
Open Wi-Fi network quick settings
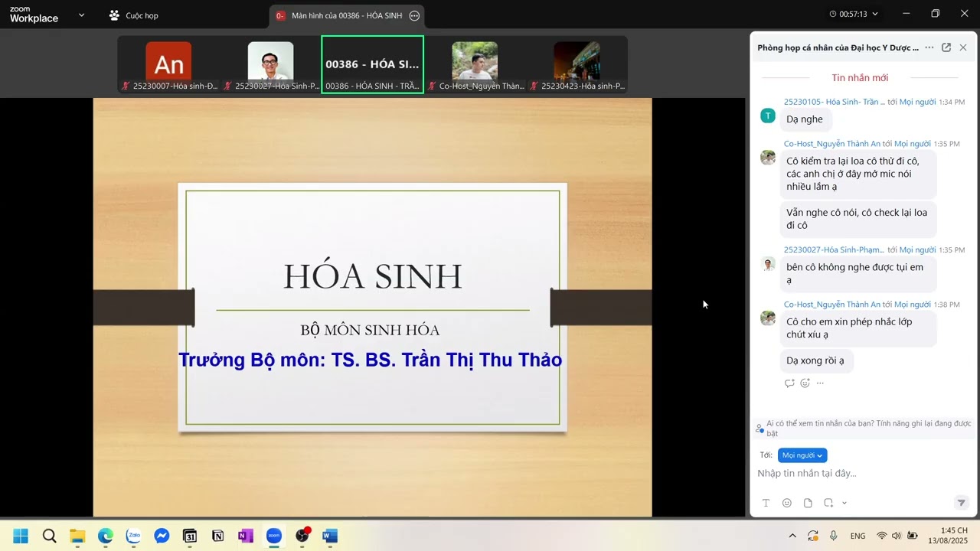tap(882, 536)
